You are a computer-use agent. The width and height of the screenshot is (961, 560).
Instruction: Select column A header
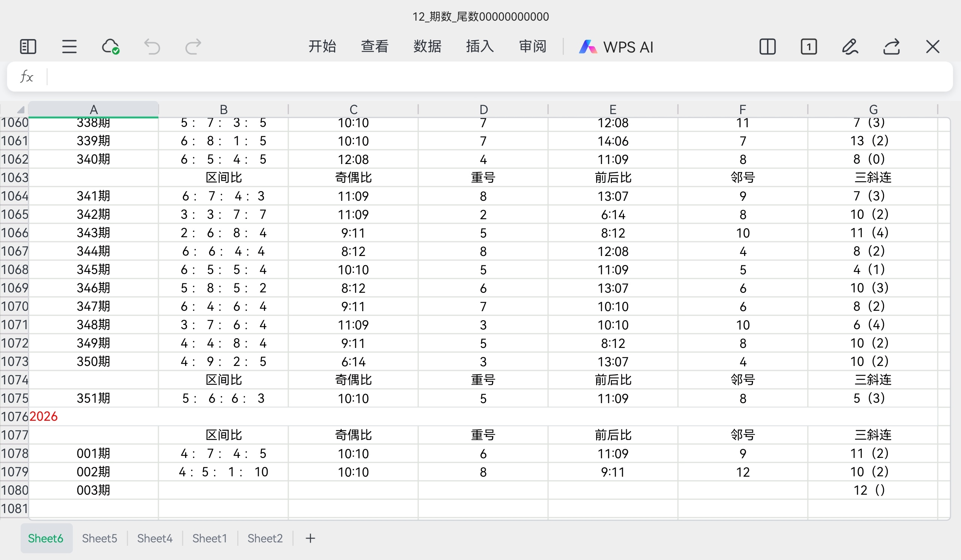pyautogui.click(x=93, y=109)
